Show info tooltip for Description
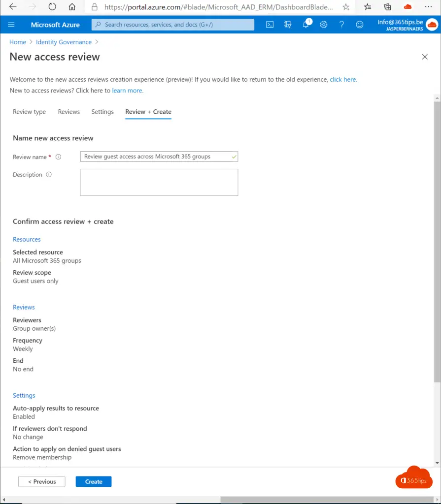 click(x=49, y=175)
